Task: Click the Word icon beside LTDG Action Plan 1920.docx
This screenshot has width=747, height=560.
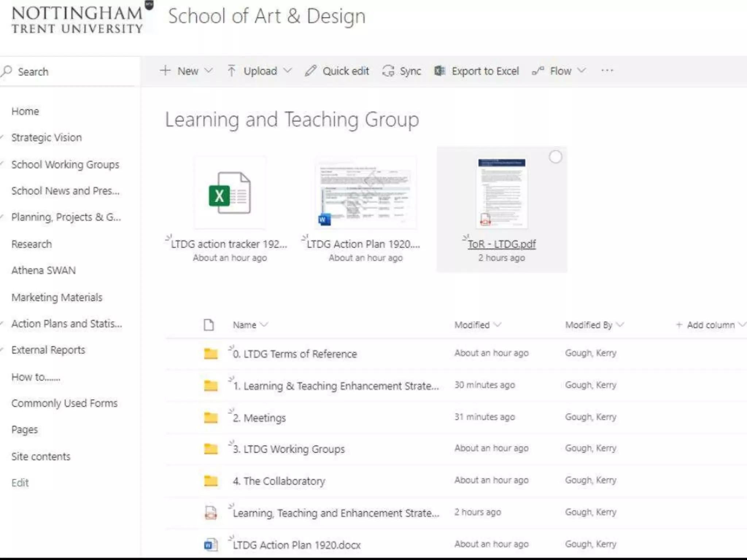Action: pos(210,545)
